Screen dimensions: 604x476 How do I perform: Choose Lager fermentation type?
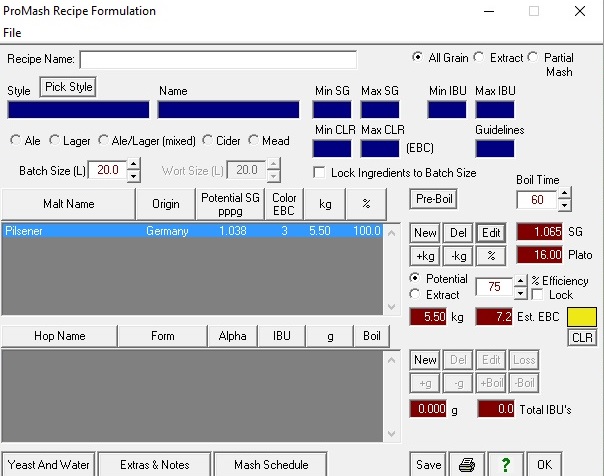(54, 140)
